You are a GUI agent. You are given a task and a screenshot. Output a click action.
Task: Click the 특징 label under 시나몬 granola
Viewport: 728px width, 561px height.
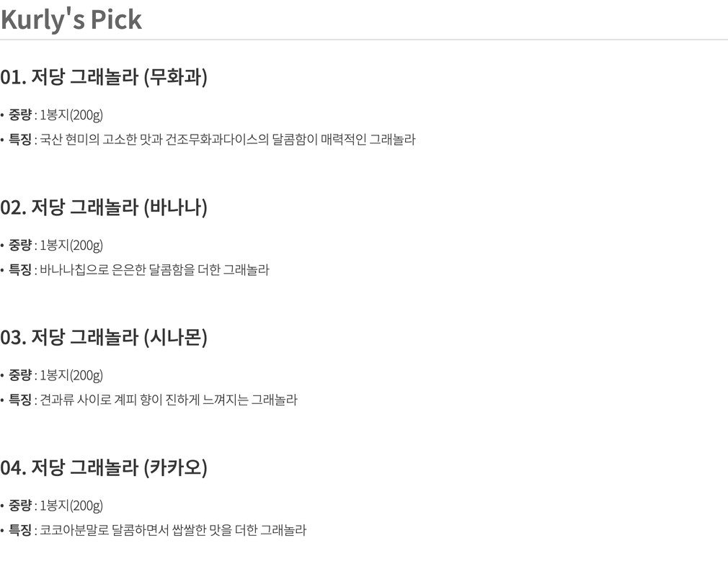point(20,400)
